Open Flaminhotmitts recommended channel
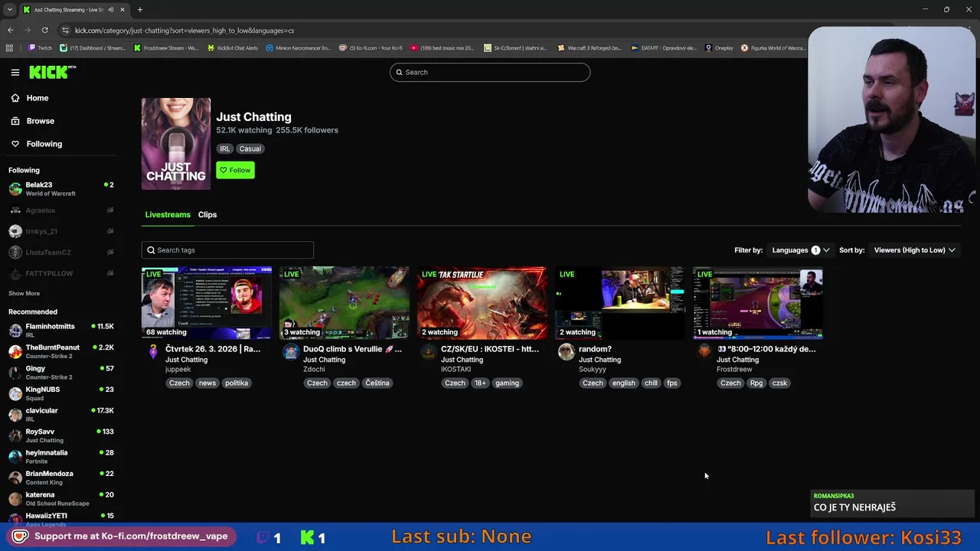The image size is (980, 551). tap(61, 330)
